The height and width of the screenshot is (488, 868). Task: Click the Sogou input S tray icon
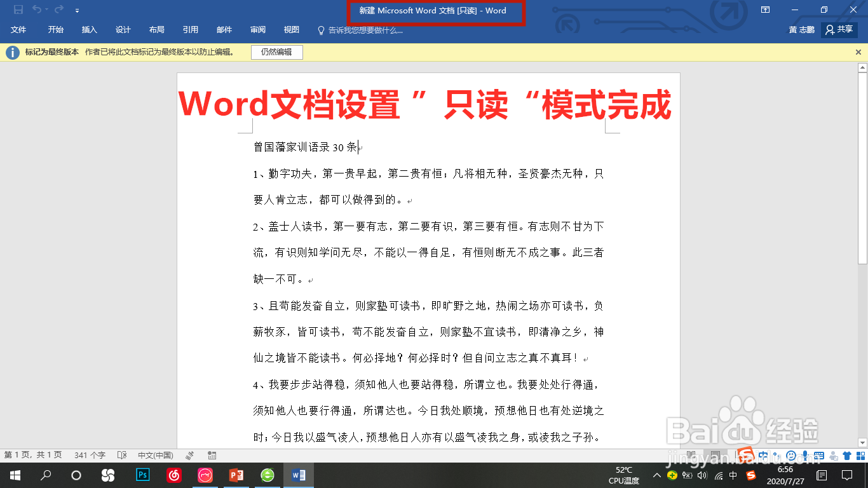click(x=751, y=475)
